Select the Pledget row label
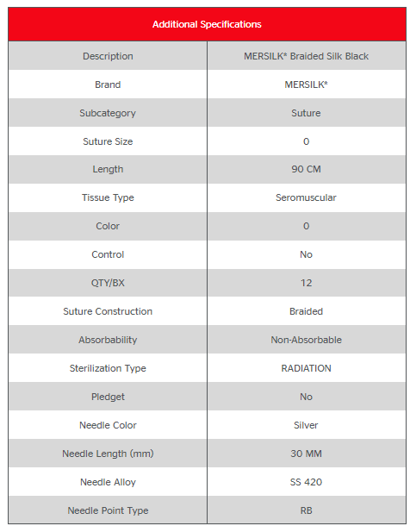 coord(108,397)
